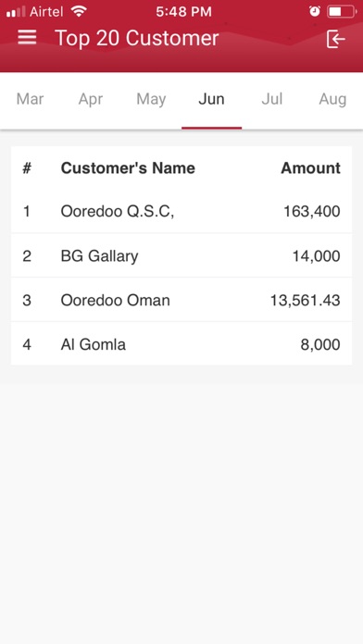Tap the Wi-Fi status icon
363x644 pixels.
[78, 11]
